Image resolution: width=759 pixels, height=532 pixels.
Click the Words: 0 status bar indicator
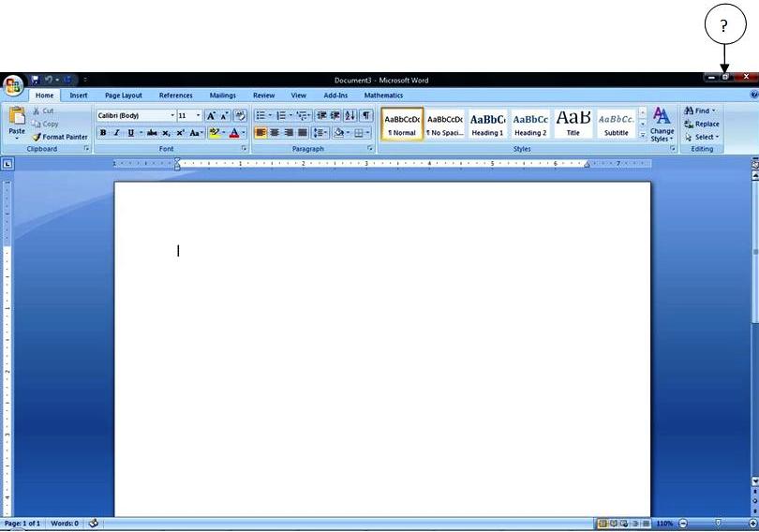tap(64, 523)
